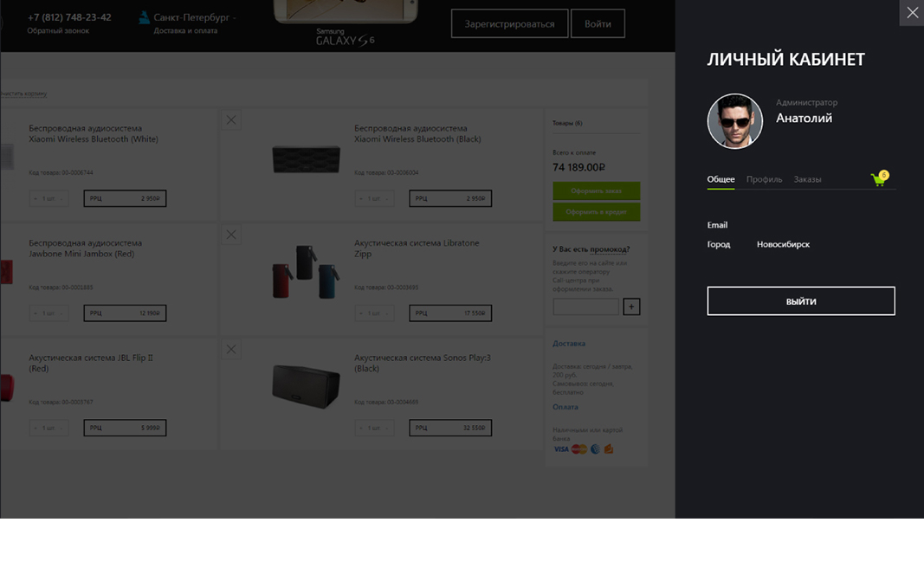Open Sonos Play:3 (Black) product title
Viewport: 924px width, 561px height.
[x=422, y=363]
